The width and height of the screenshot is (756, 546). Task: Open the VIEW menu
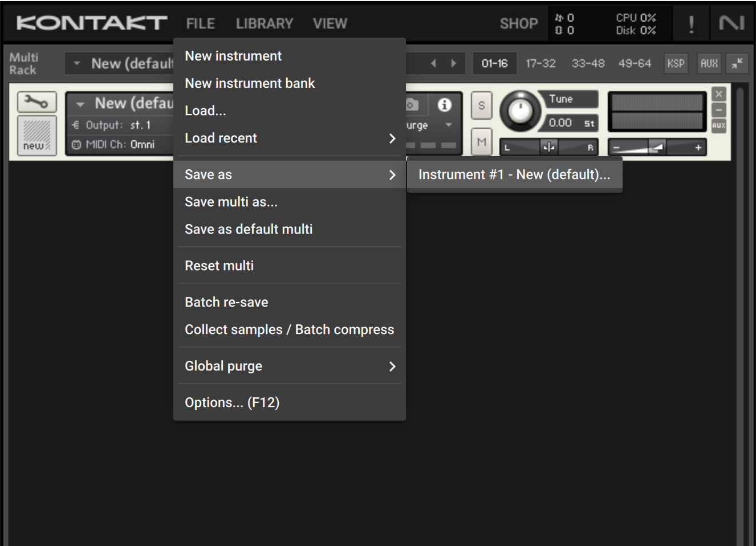[330, 23]
